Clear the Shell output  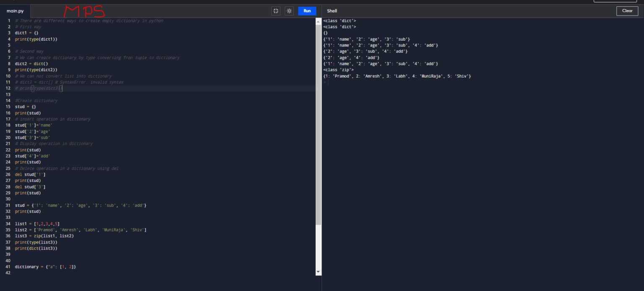627,11
